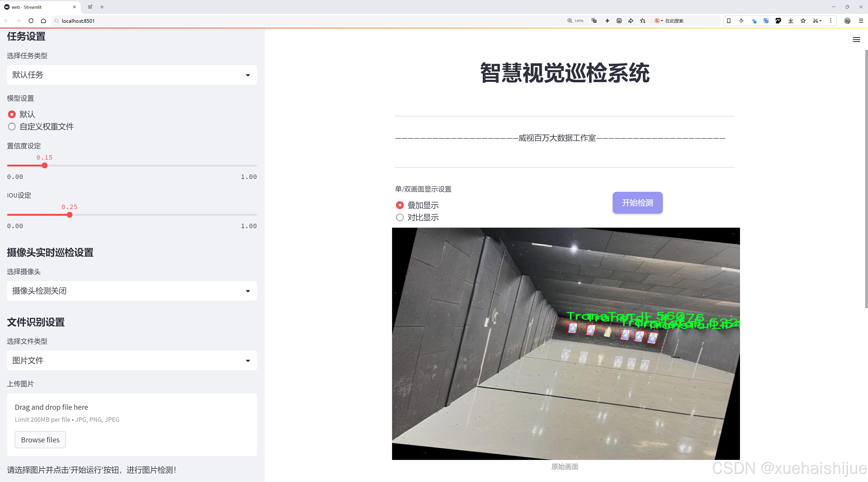
Task: Open the 摄像头检测关闭 camera dropdown
Action: click(132, 291)
